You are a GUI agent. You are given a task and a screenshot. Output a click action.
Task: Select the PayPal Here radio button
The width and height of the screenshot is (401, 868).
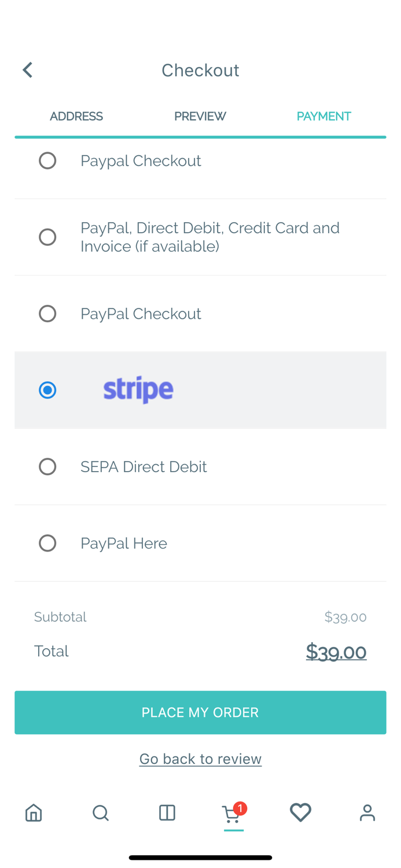pyautogui.click(x=47, y=543)
